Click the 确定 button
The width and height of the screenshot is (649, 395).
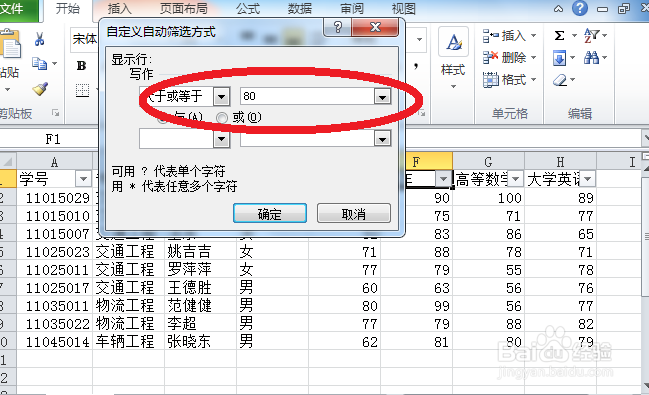pyautogui.click(x=270, y=214)
